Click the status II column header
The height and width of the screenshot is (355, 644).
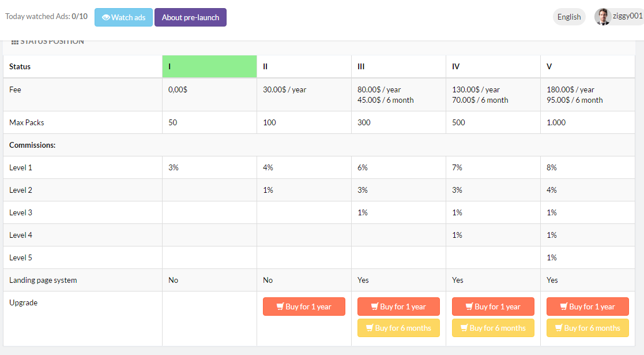tap(265, 66)
